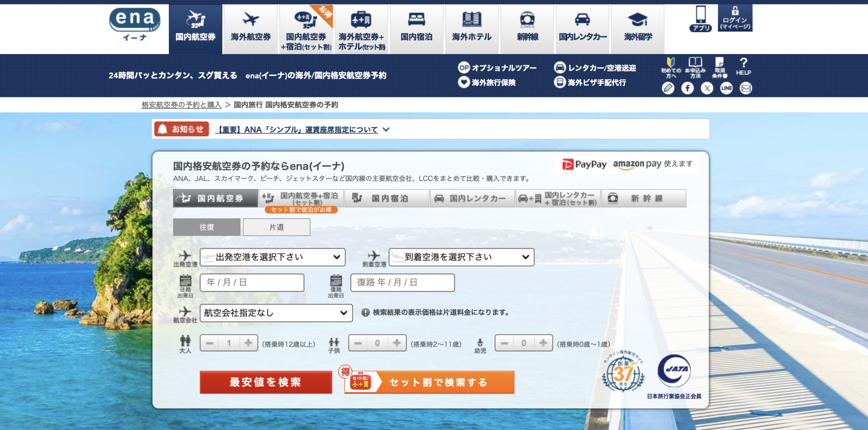
Task: Click セット割で検索する button
Action: (x=429, y=382)
